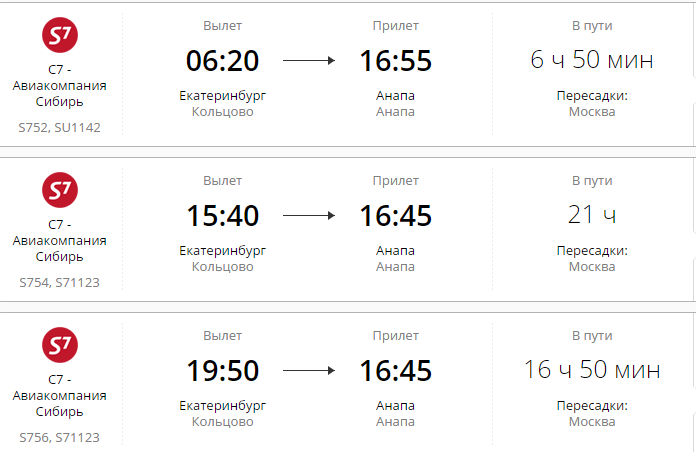Open flight numbers S752, SU1142
Screen dimensions: 696x452
tap(59, 128)
